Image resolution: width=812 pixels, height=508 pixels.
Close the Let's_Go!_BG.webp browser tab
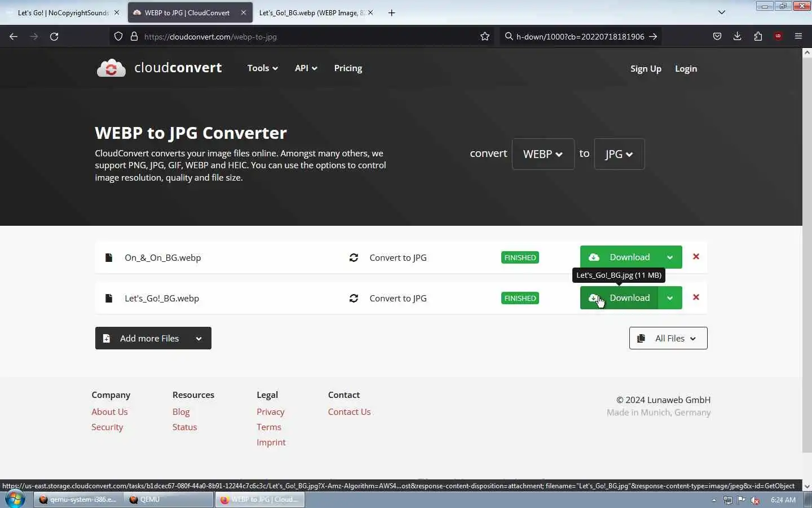(x=370, y=12)
